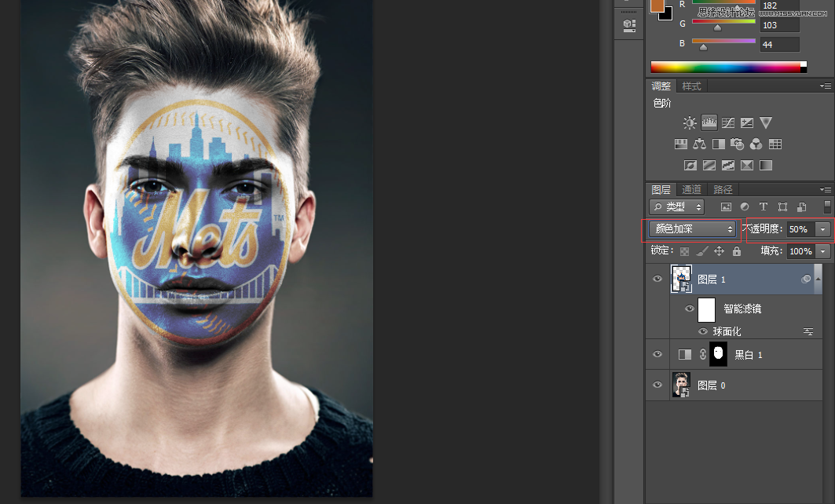Image resolution: width=835 pixels, height=504 pixels.
Task: Click the fill field showing 100%
Action: pos(801,251)
